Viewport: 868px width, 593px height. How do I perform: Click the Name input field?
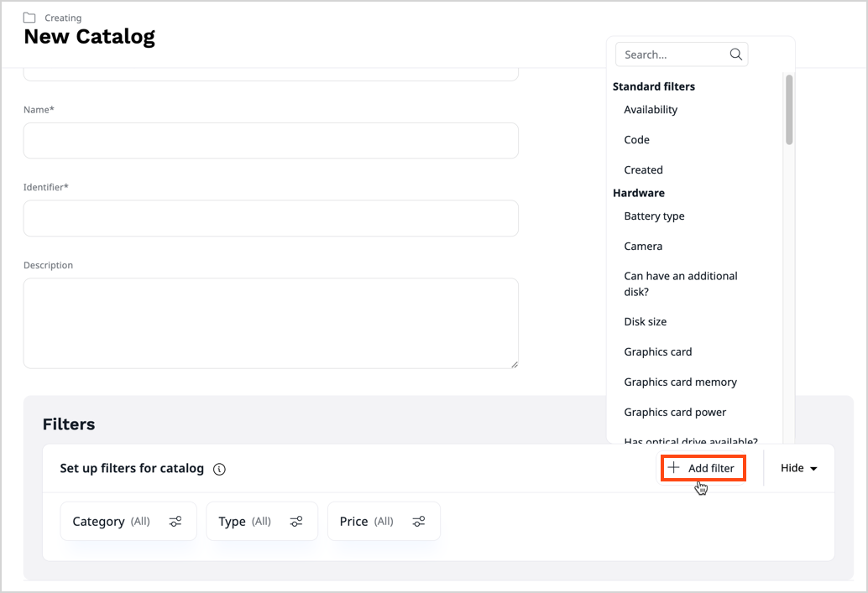click(x=270, y=141)
